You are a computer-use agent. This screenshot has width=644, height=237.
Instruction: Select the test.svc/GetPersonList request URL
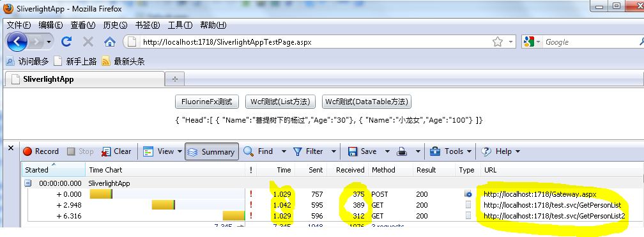[x=553, y=205]
